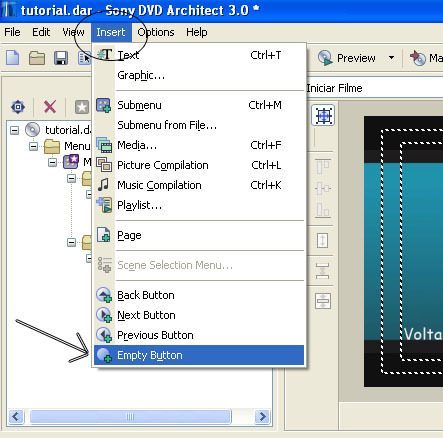
Task: Click the star icon in project toolbar
Action: [82, 107]
